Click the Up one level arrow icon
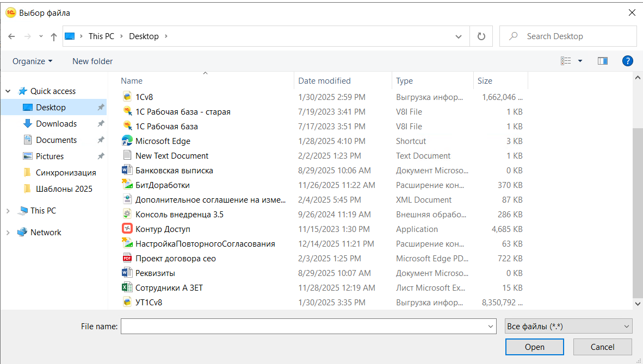The width and height of the screenshot is (643, 364). [x=53, y=36]
